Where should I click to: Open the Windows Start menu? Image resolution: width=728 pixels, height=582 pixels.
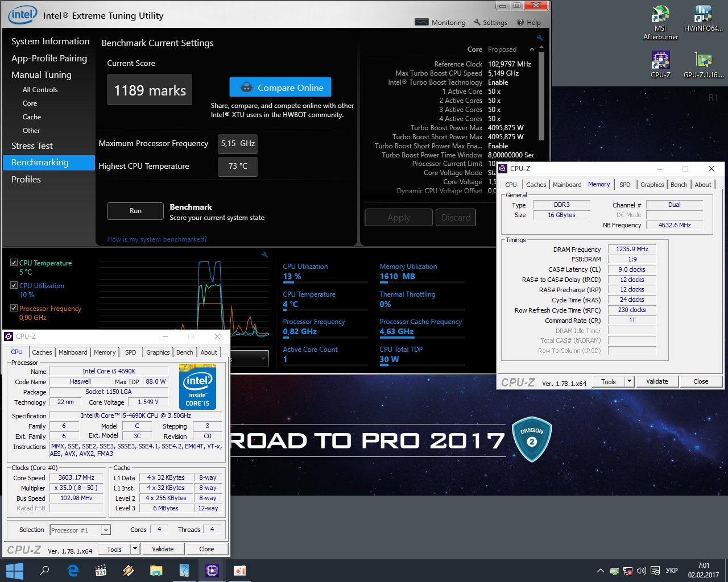tap(14, 571)
